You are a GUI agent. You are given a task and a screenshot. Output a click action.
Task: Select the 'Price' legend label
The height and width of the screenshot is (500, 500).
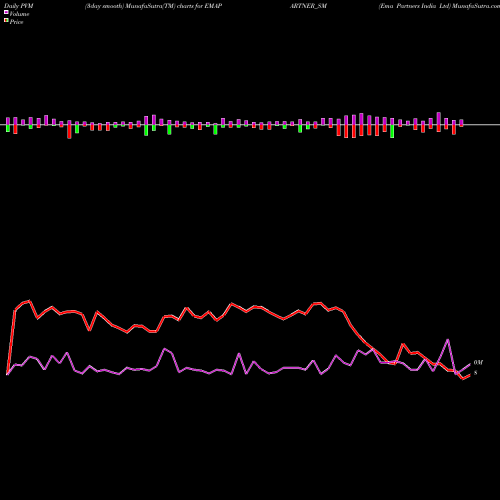[x=16, y=22]
